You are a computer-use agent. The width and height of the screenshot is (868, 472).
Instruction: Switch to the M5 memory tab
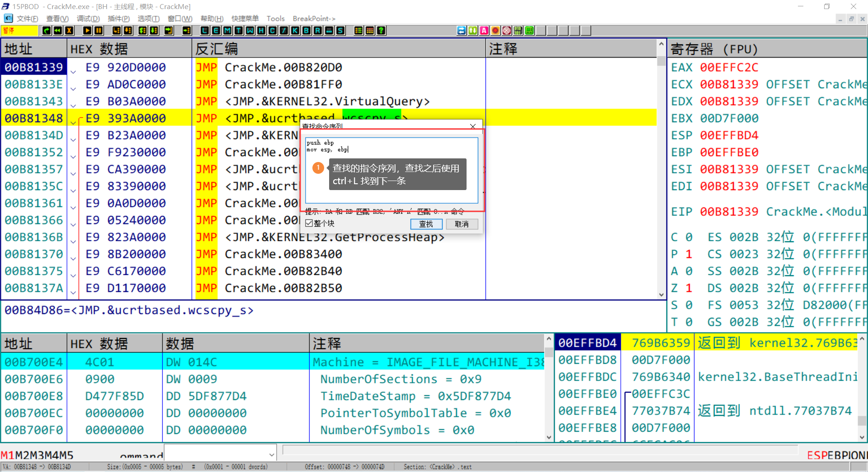point(66,455)
